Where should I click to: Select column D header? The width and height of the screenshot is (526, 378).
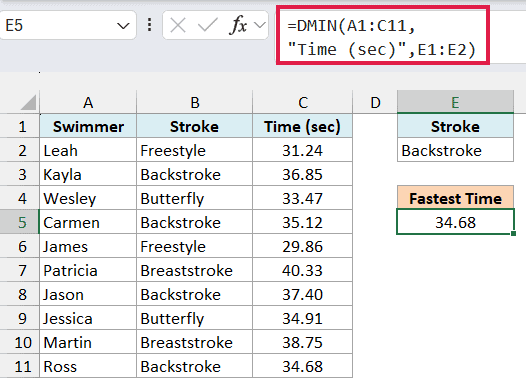point(375,102)
